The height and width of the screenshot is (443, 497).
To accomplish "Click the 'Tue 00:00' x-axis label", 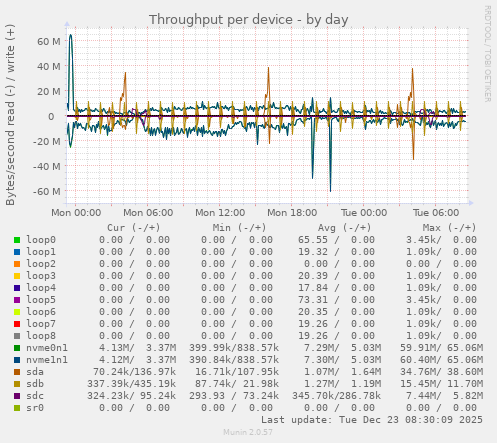I will pyautogui.click(x=364, y=213).
